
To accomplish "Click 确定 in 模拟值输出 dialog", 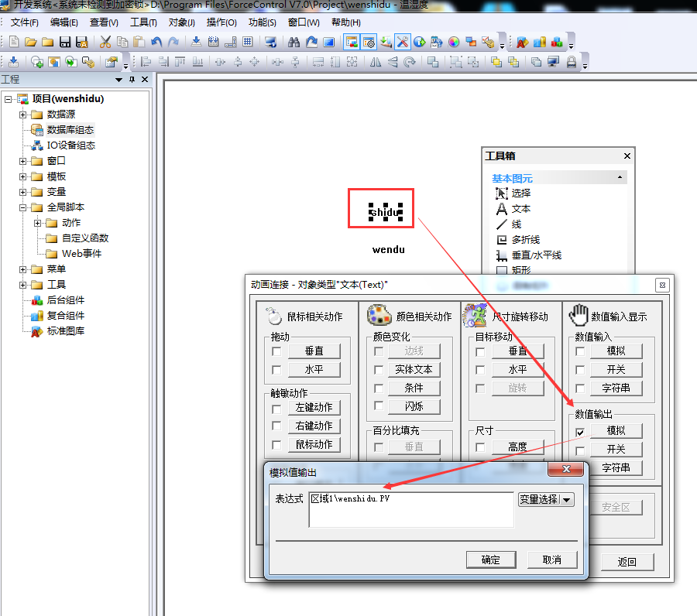I will click(x=491, y=560).
